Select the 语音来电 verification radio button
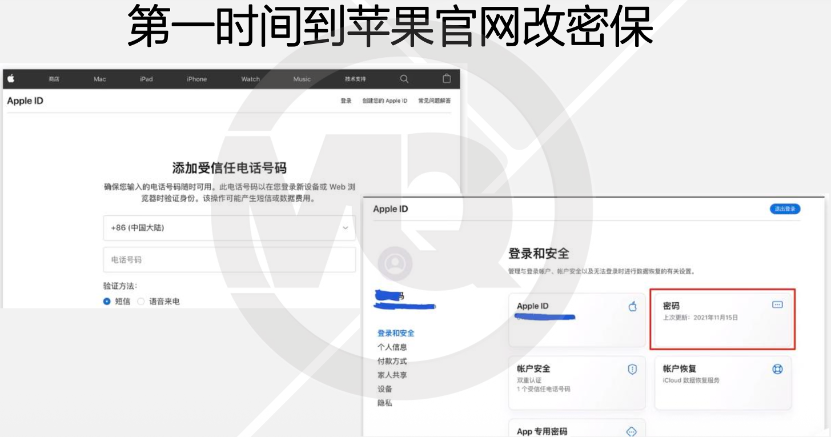 coord(141,300)
